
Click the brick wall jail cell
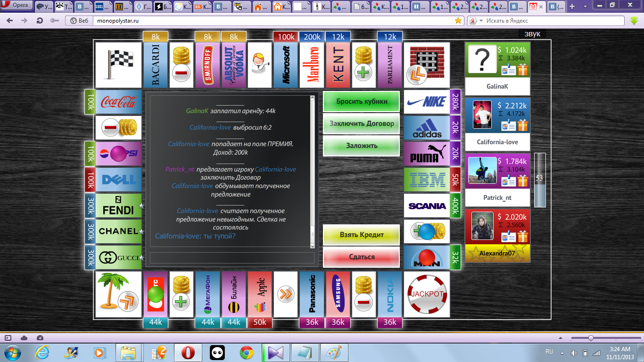[x=427, y=65]
